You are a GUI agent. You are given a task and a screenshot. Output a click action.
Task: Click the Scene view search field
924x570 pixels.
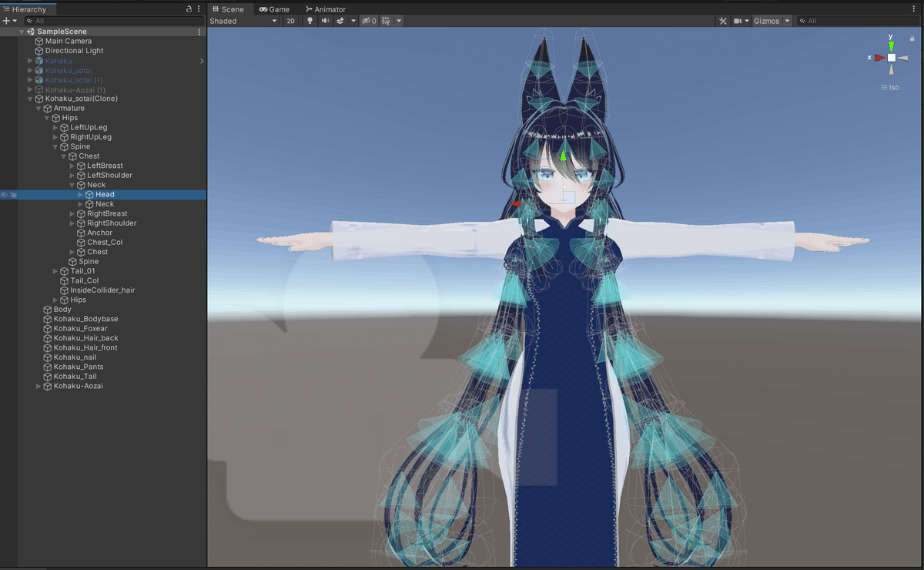click(858, 21)
